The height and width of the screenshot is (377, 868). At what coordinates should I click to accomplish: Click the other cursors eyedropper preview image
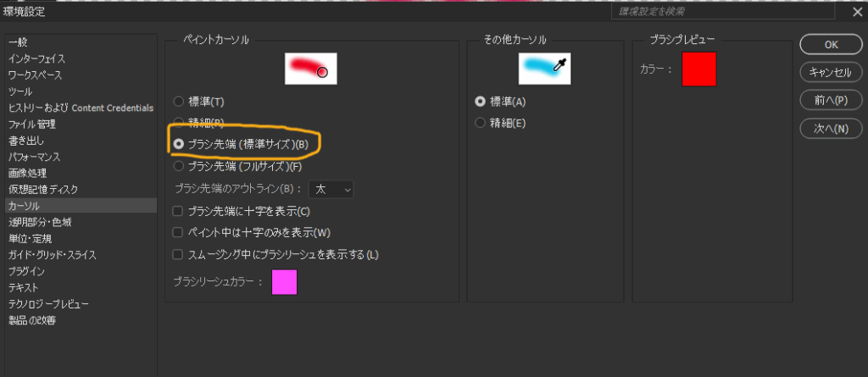(x=544, y=68)
